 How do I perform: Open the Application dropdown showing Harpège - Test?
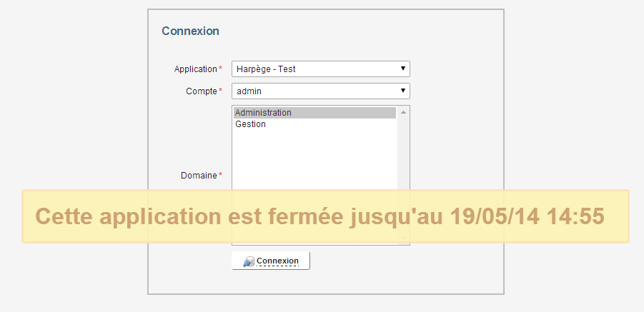pos(314,69)
